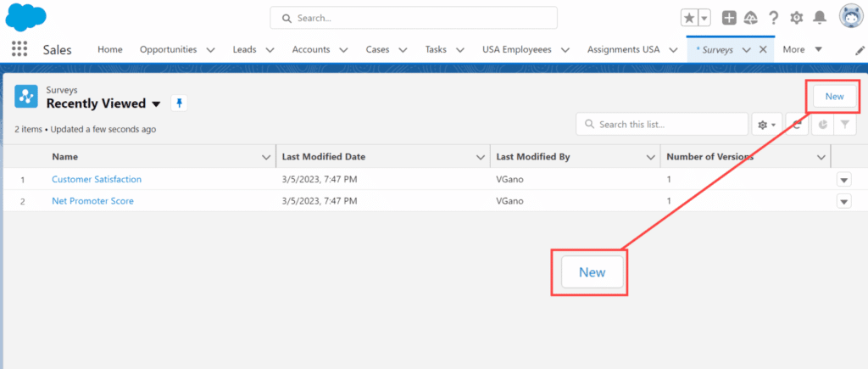Open the Customer Satisfaction survey link
The image size is (868, 369).
[97, 179]
